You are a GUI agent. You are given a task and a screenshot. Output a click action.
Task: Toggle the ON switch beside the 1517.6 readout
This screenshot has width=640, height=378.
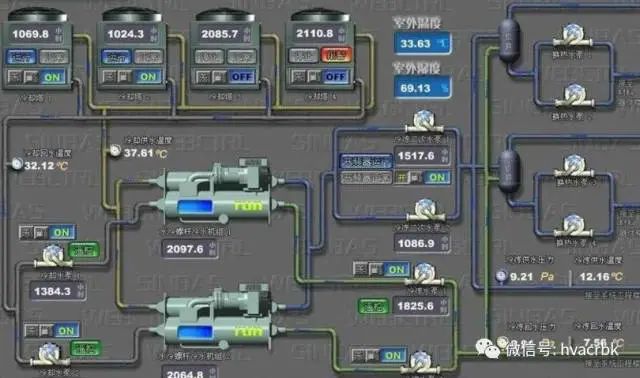pyautogui.click(x=437, y=178)
